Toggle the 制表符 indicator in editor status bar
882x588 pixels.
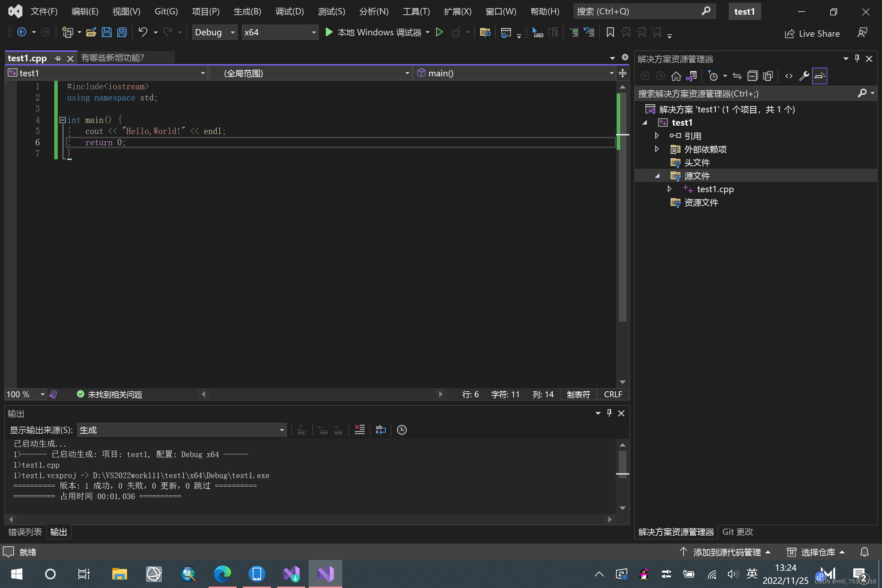pyautogui.click(x=578, y=394)
